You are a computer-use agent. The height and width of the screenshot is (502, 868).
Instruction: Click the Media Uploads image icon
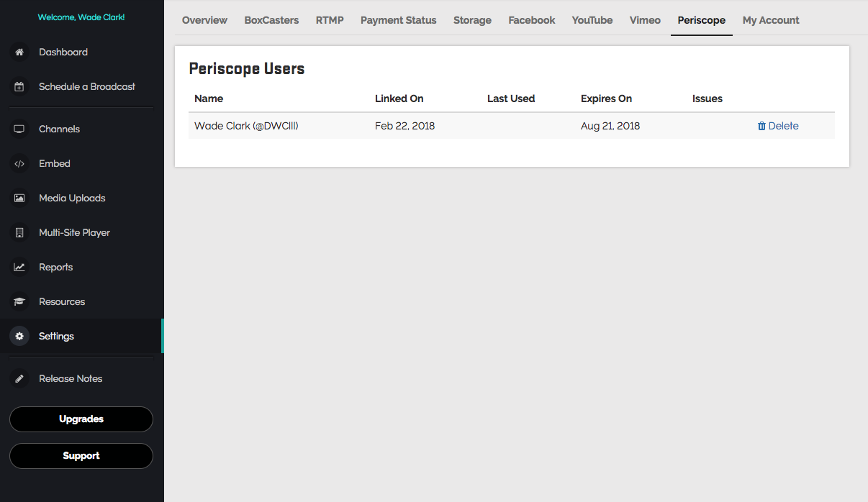19,198
